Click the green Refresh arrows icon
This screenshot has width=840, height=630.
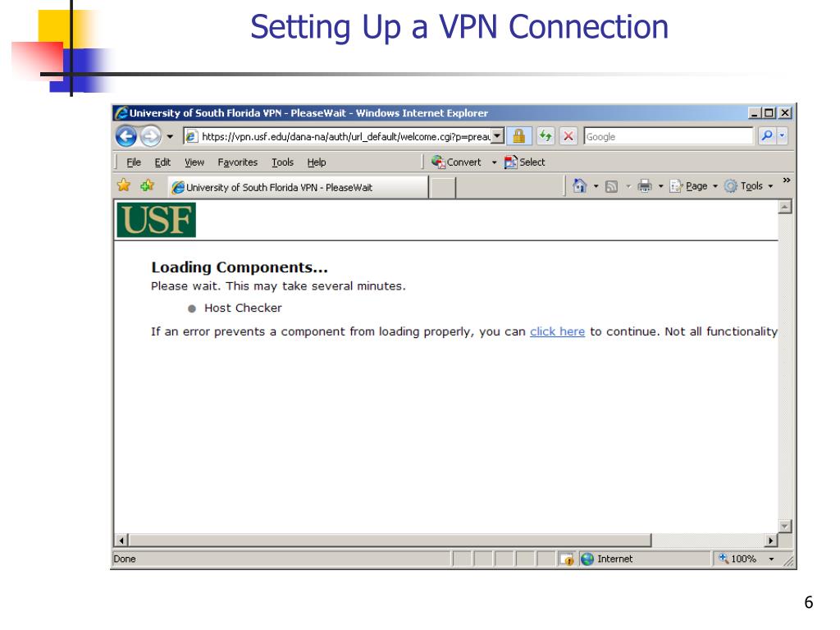(x=546, y=136)
